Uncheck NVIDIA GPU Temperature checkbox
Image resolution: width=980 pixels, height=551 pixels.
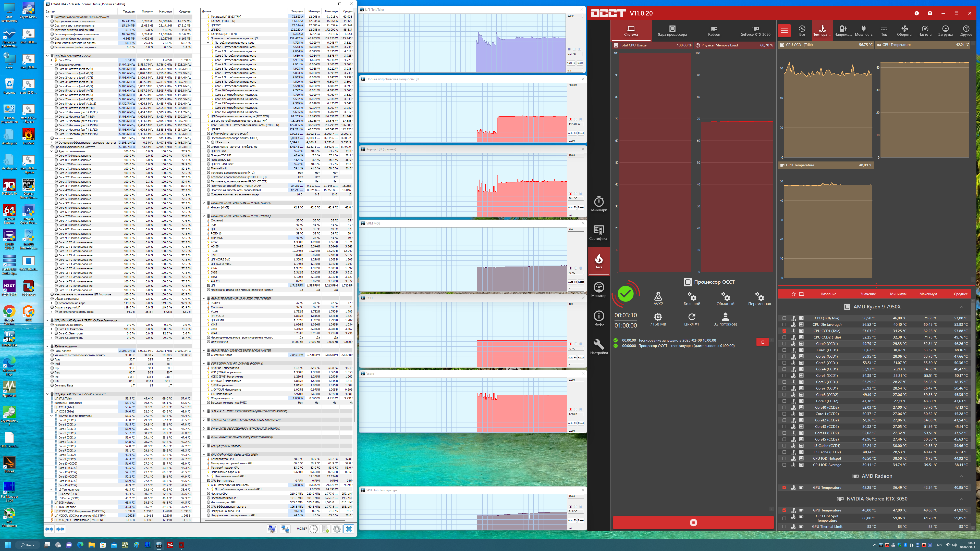(784, 510)
